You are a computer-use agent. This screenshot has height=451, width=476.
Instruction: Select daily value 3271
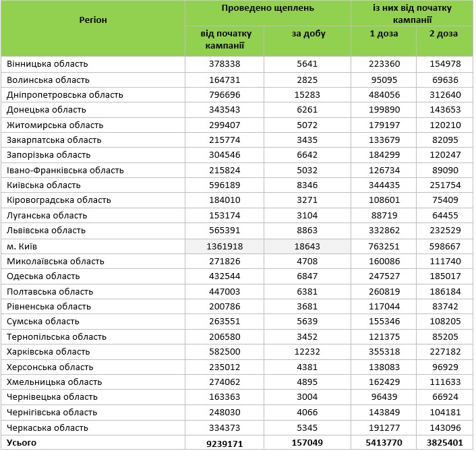(307, 200)
